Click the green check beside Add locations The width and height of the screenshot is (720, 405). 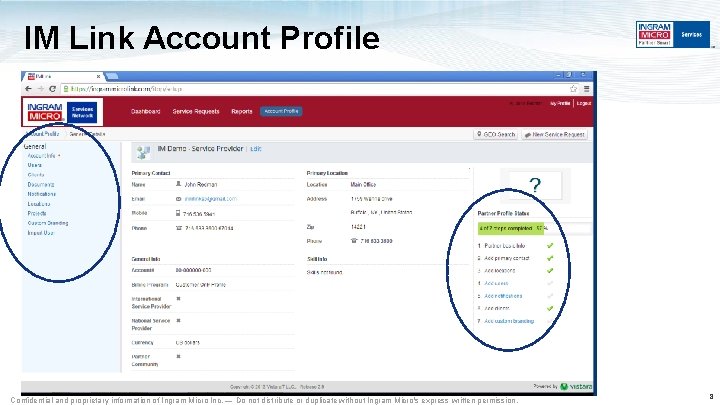(x=550, y=270)
